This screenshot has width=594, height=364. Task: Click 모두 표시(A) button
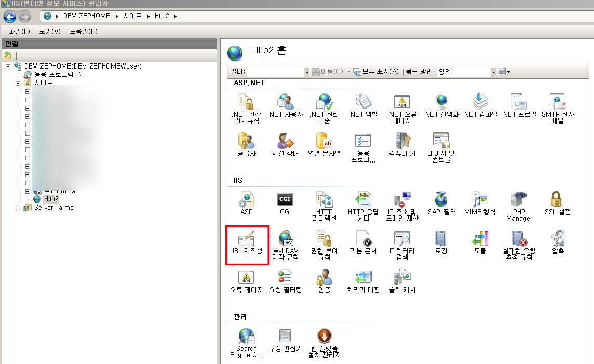[x=376, y=71]
